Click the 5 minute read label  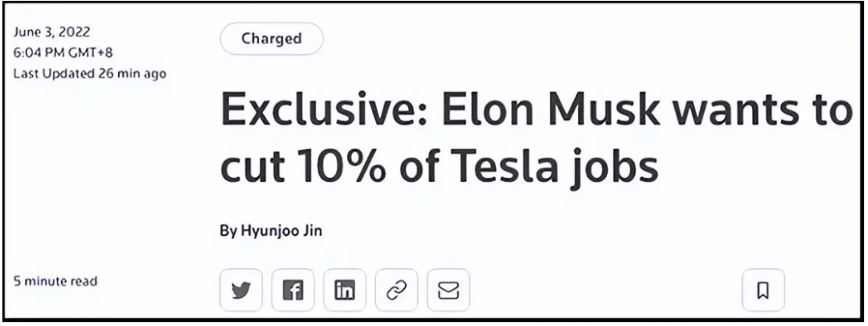55,281
